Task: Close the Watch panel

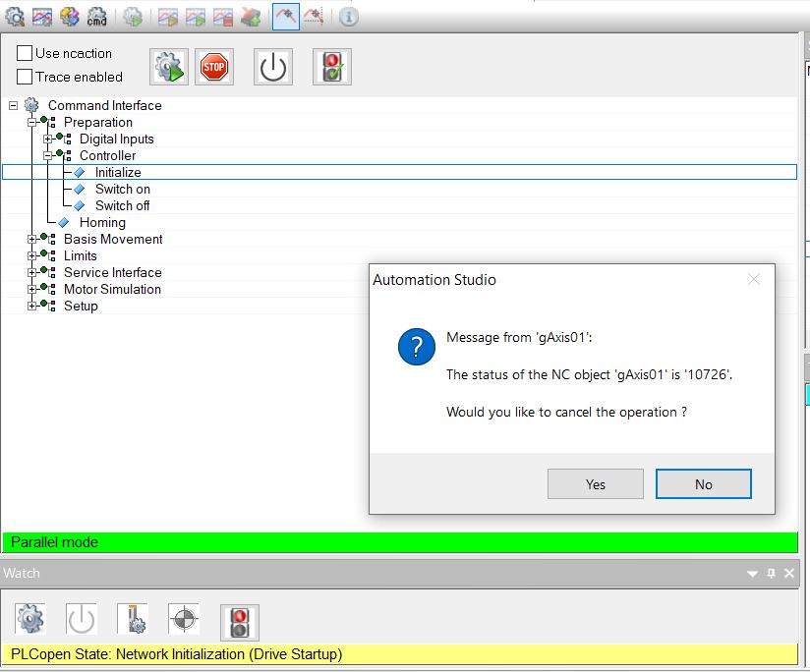Action: tap(789, 573)
